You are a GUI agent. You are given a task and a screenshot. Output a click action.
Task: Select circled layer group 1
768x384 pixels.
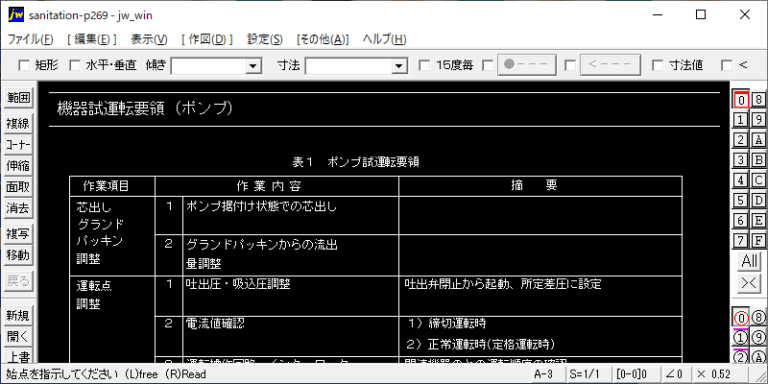(x=741, y=337)
